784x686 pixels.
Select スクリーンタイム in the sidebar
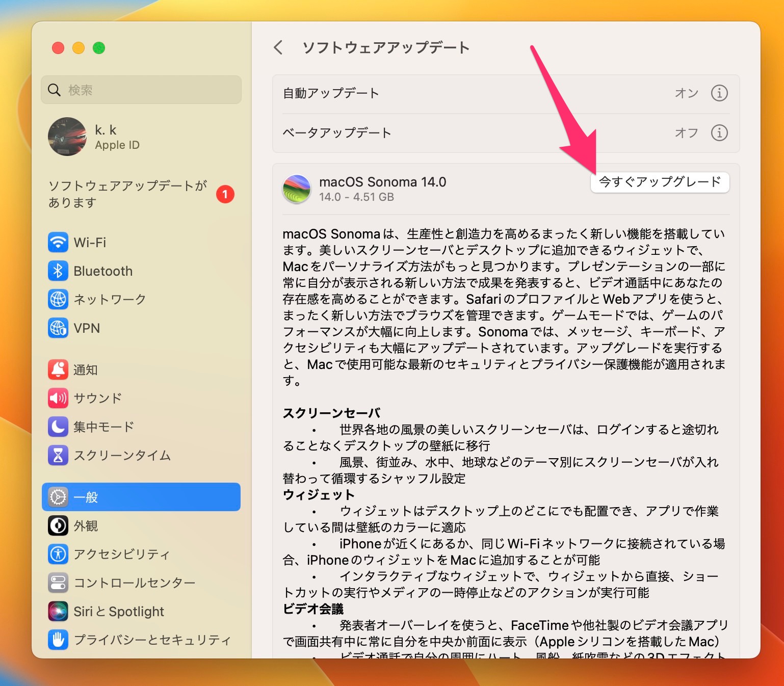tap(141, 455)
